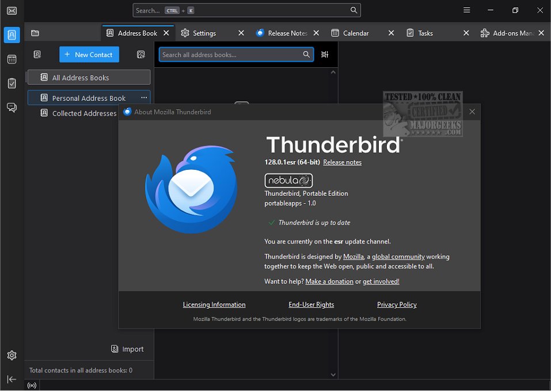Close the Calendar tab

(391, 33)
